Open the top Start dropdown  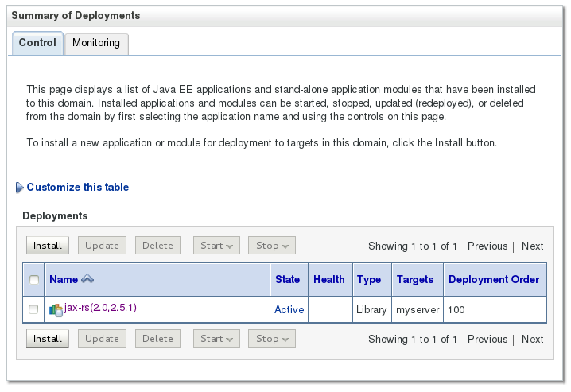tap(216, 246)
